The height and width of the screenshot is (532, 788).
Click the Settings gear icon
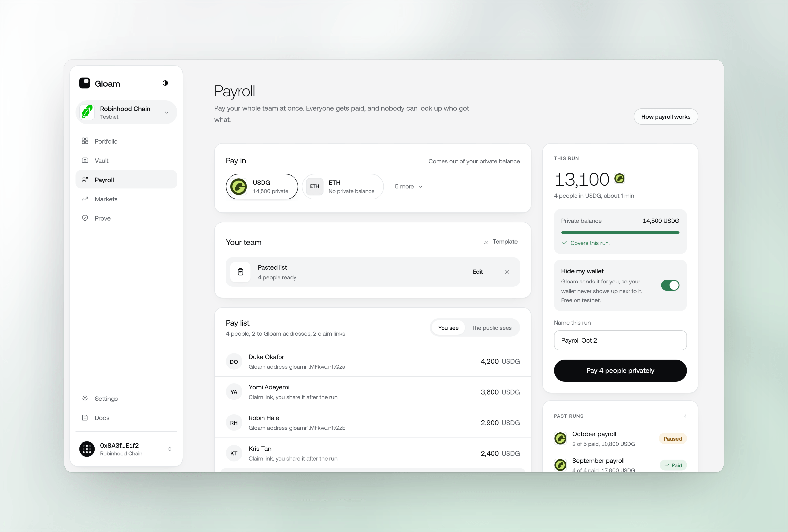85,399
